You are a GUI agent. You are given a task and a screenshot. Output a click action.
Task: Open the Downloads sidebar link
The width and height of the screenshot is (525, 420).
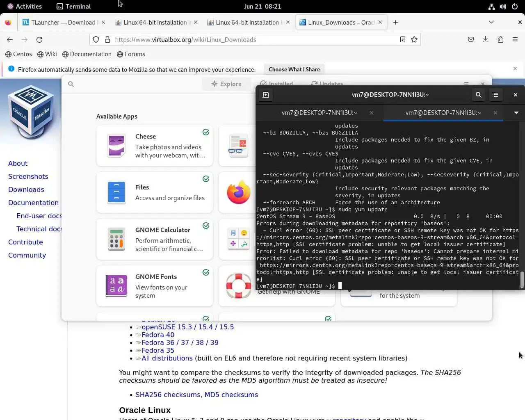tap(26, 189)
